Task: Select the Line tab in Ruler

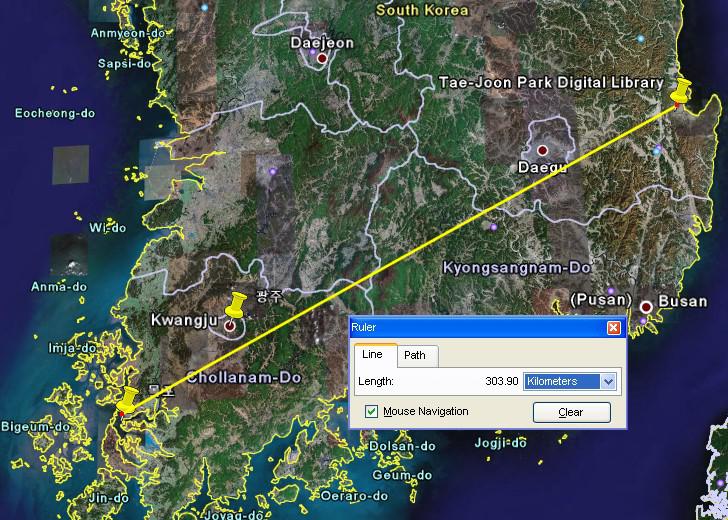Action: point(375,355)
